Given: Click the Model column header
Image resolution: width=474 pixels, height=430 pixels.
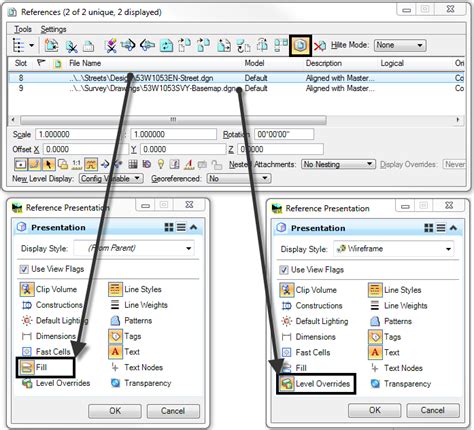Looking at the screenshot, I should pos(254,63).
